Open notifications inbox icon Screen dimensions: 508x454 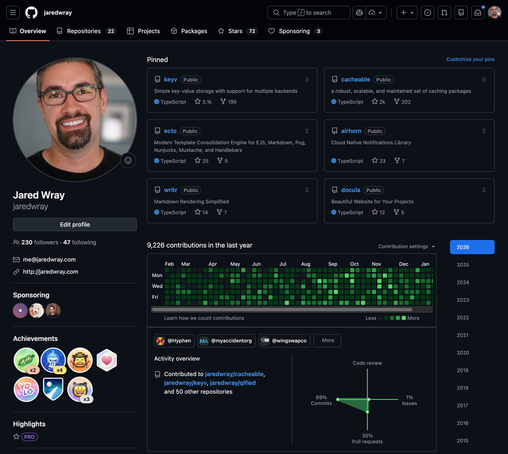pyautogui.click(x=478, y=13)
